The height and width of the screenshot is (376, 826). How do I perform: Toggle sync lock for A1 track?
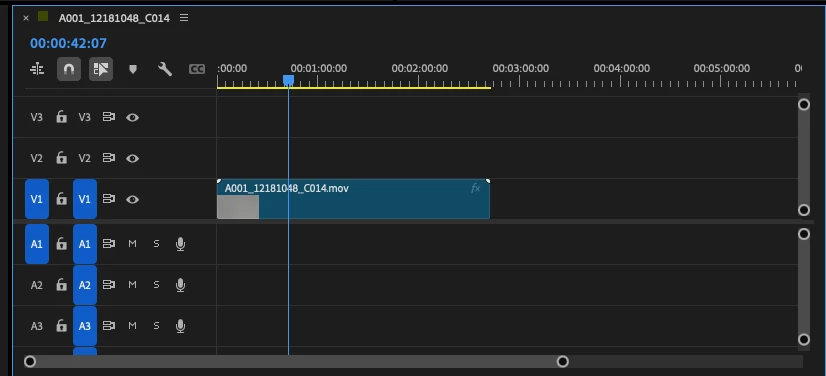[109, 244]
